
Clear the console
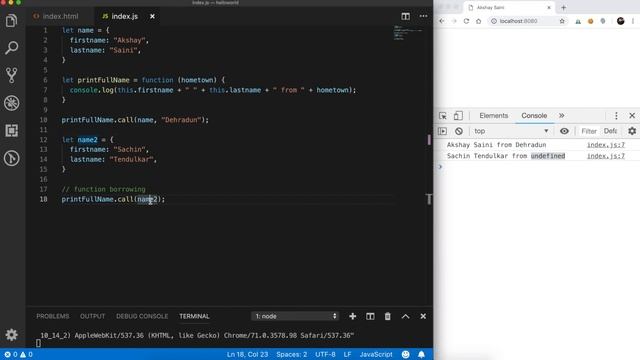click(x=459, y=131)
